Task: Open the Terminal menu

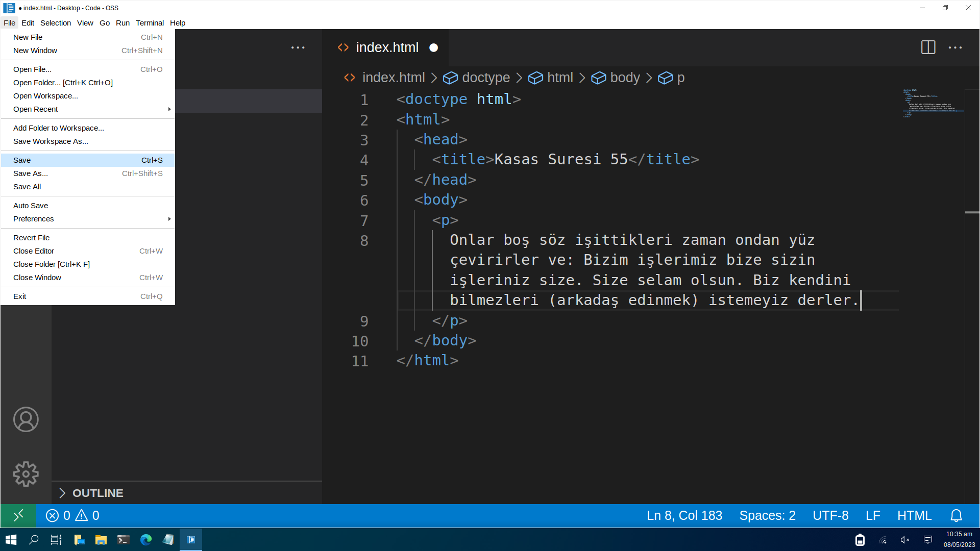Action: 150,23
